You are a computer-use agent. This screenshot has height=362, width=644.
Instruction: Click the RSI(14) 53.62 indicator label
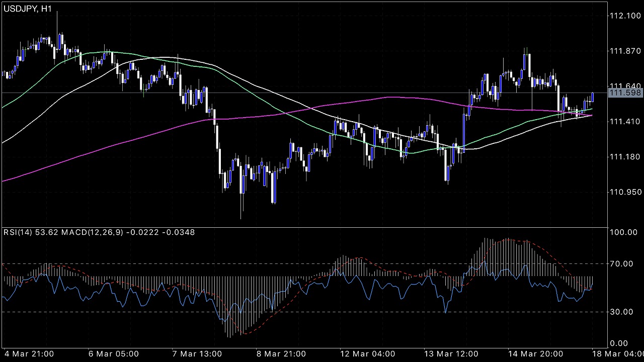pyautogui.click(x=28, y=232)
